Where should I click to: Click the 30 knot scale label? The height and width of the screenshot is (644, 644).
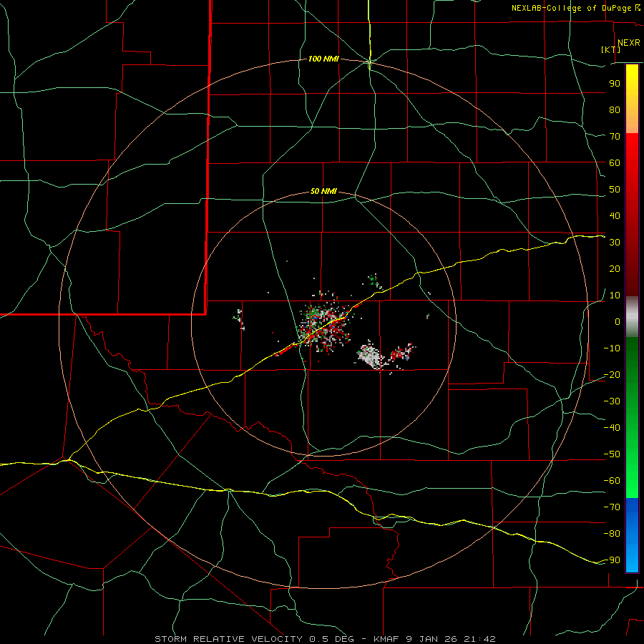pos(615,243)
